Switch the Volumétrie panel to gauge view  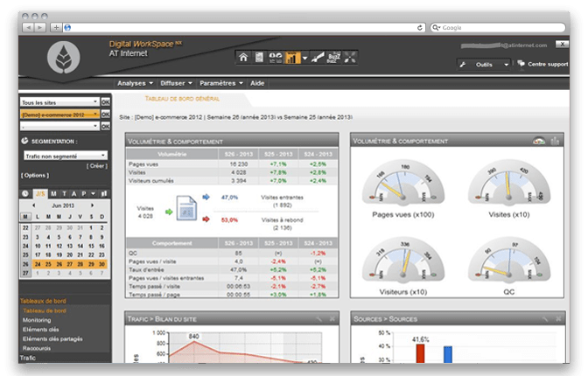tap(539, 141)
